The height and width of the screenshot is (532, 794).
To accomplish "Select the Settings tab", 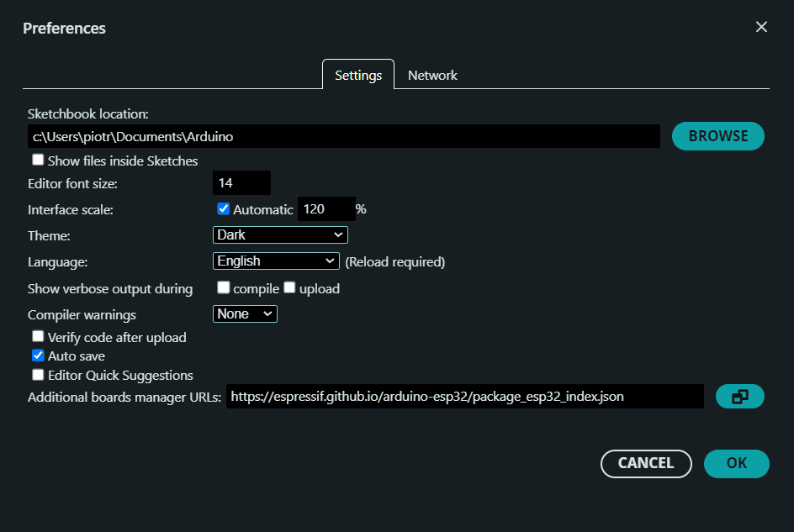I will coord(358,75).
